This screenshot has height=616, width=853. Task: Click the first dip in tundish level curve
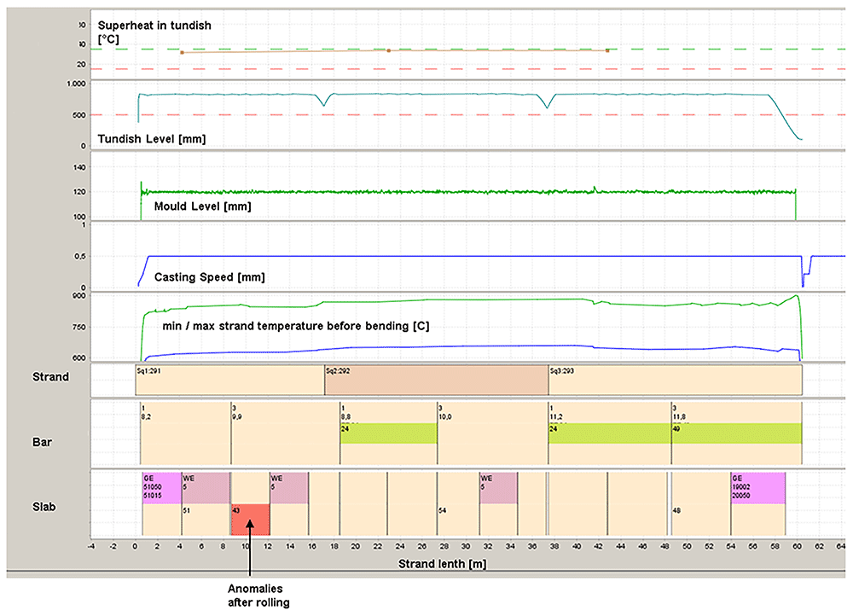(324, 101)
